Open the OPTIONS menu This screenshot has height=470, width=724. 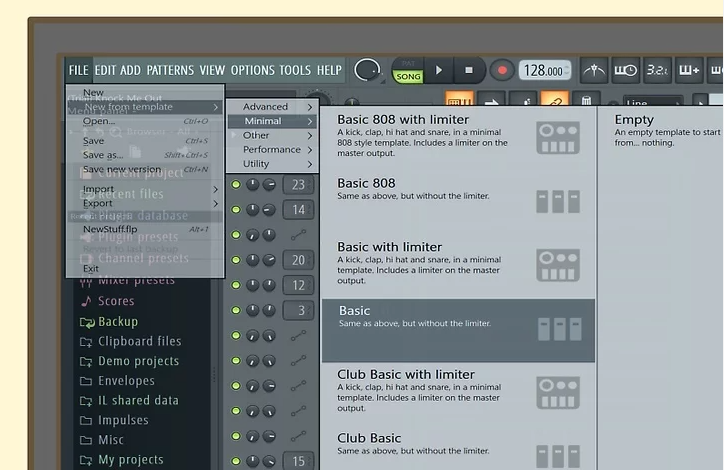[252, 70]
